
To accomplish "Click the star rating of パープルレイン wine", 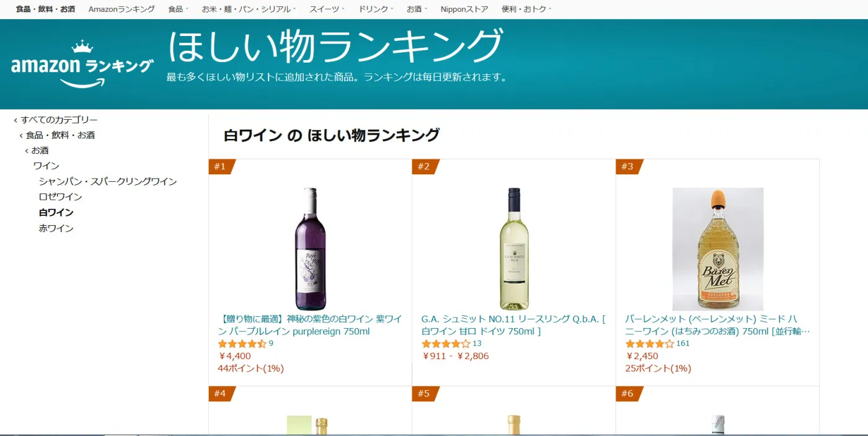I will [242, 344].
